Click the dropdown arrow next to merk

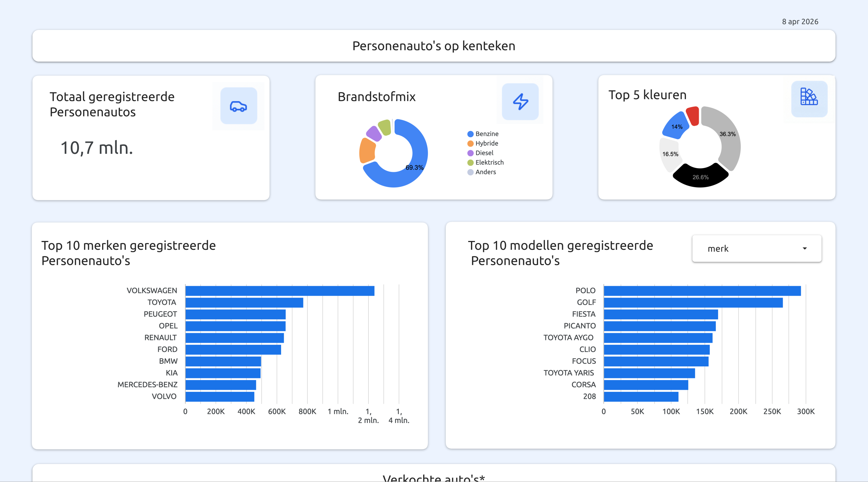(x=805, y=248)
